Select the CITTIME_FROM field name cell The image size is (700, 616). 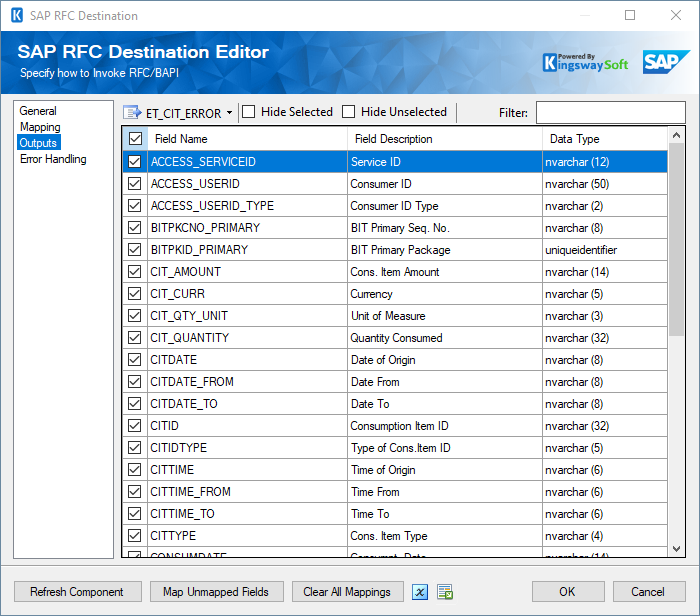(x=247, y=491)
